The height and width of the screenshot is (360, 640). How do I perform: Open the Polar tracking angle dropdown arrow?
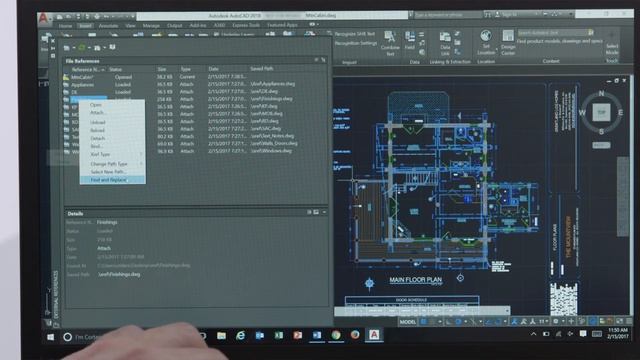[x=465, y=322]
